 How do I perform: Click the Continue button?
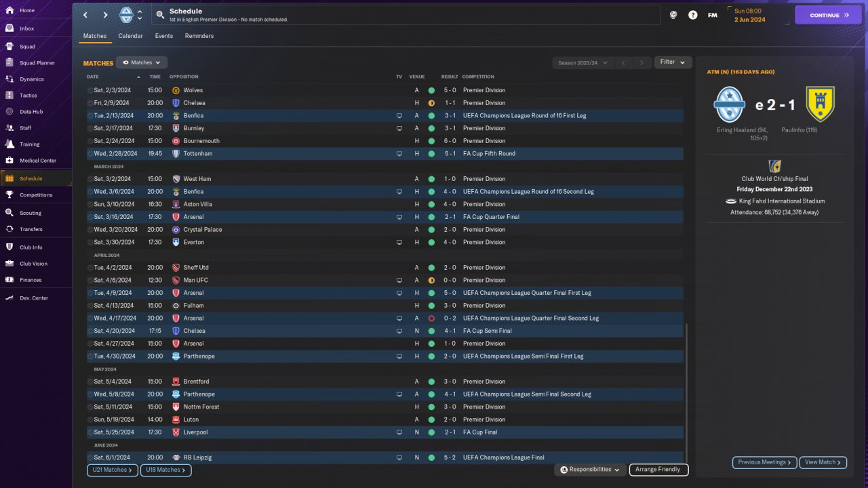(x=828, y=15)
